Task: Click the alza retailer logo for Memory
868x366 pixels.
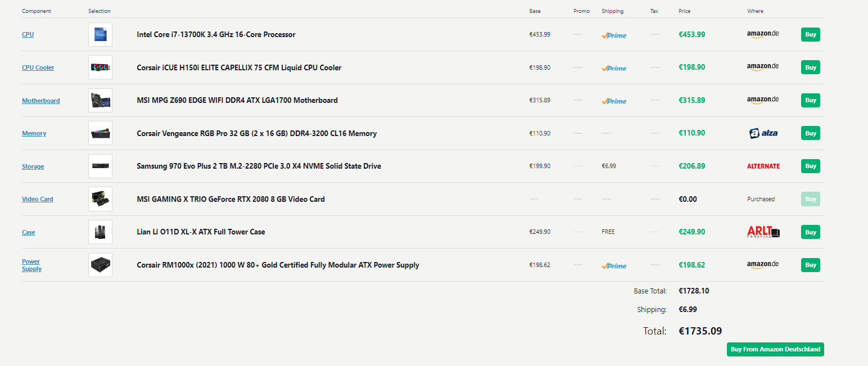Action: pyautogui.click(x=763, y=133)
